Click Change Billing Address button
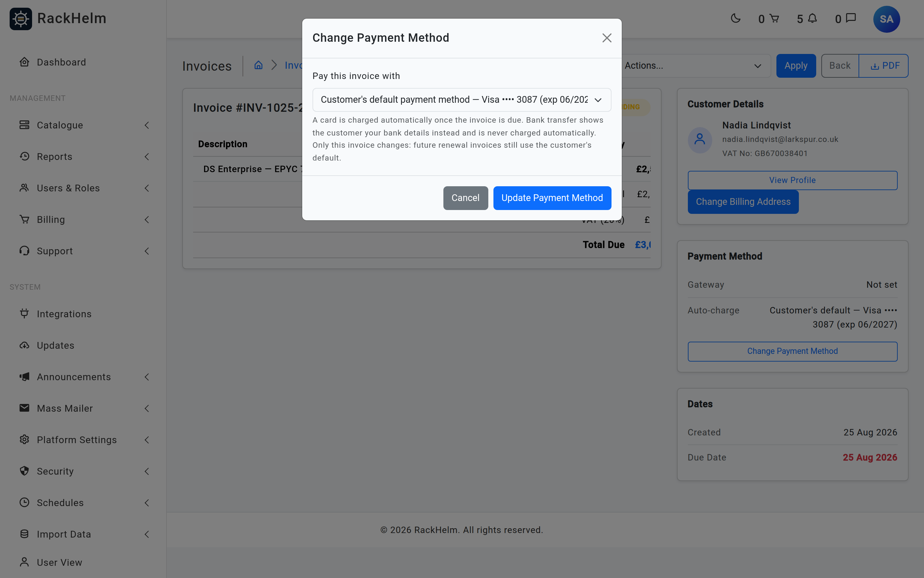924x578 pixels. tap(743, 201)
